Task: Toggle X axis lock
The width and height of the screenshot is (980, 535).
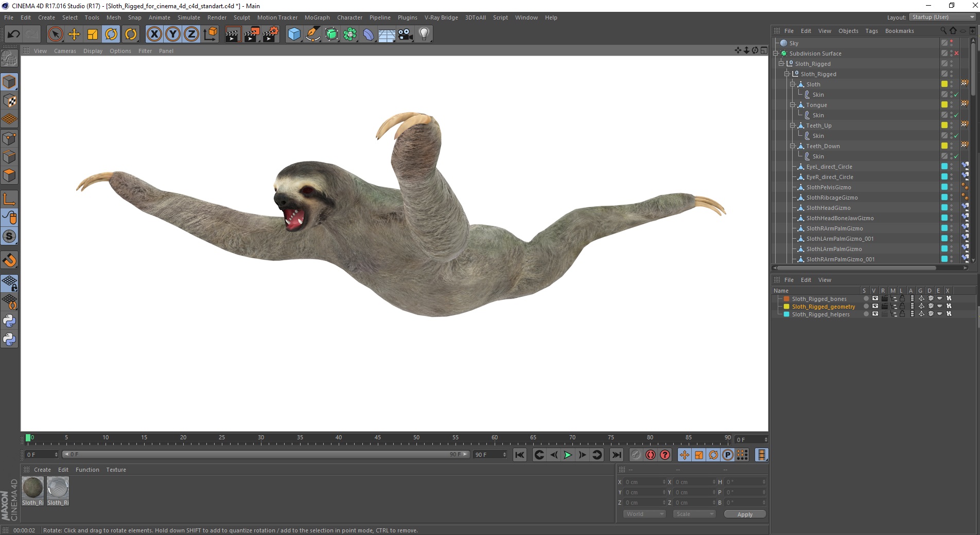Action: point(154,34)
